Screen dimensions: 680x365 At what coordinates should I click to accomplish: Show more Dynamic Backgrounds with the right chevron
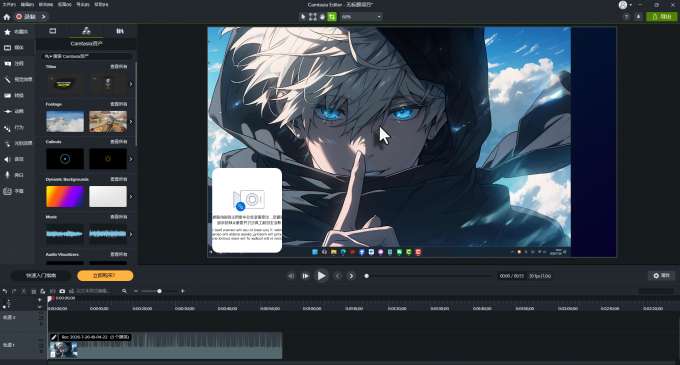tap(131, 197)
